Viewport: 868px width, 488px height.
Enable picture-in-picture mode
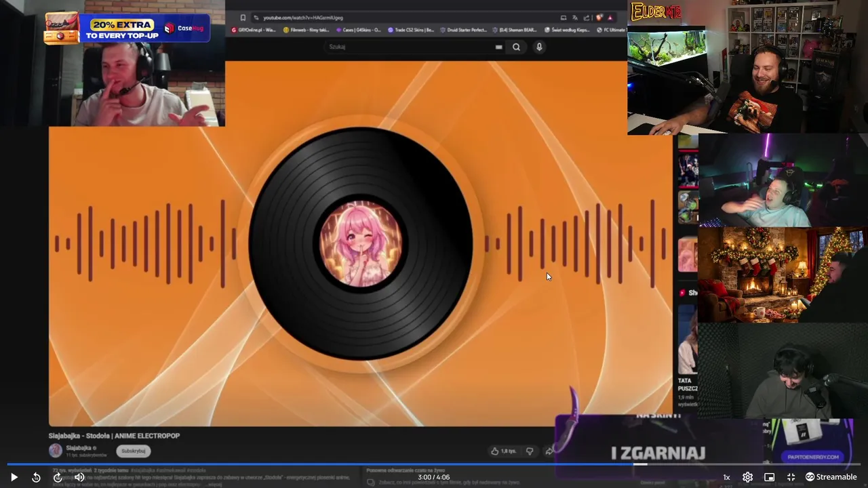coord(769,477)
